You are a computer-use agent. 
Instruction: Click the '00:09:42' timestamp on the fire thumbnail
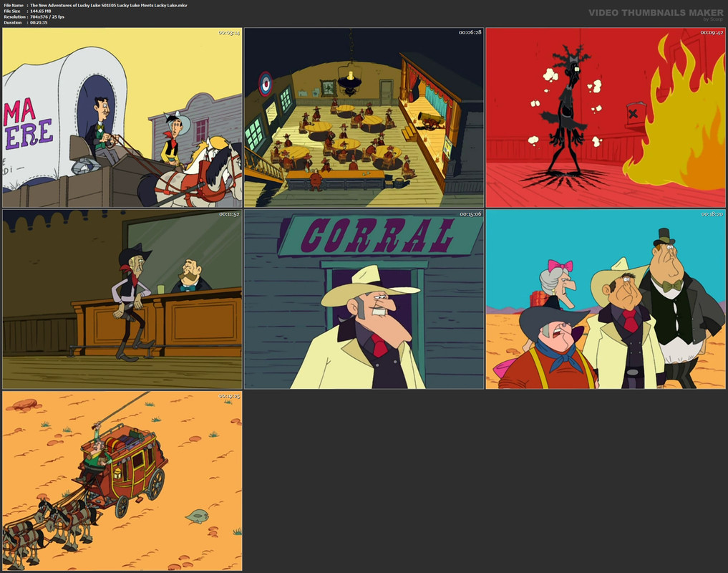pyautogui.click(x=712, y=32)
